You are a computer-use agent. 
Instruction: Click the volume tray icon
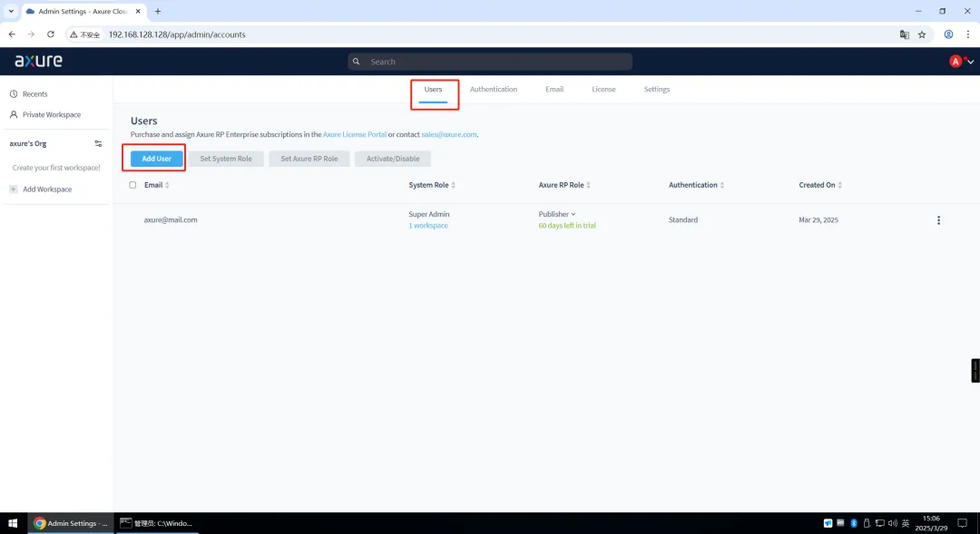(x=892, y=523)
